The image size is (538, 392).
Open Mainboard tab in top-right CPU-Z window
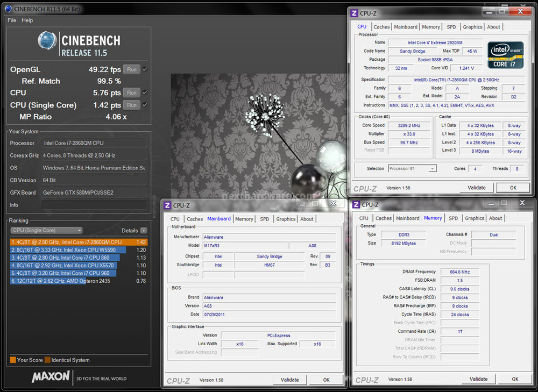coord(406,27)
